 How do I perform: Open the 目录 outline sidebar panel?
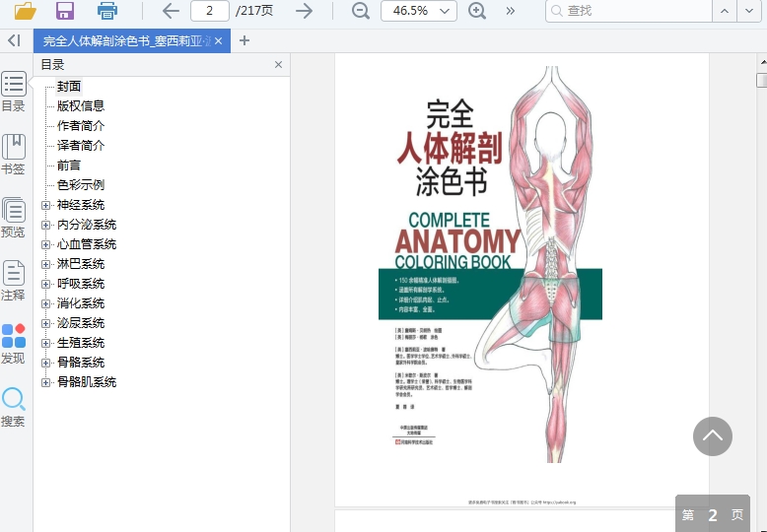click(x=13, y=92)
